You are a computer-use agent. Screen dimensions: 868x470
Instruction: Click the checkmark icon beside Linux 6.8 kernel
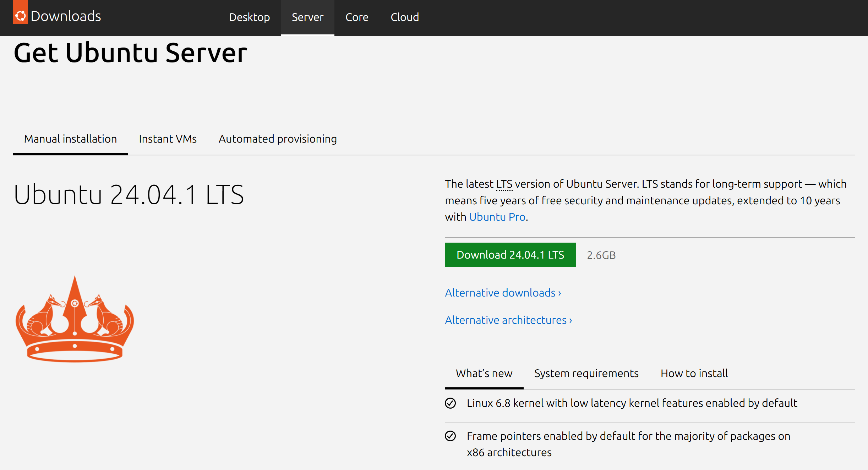[x=450, y=403]
